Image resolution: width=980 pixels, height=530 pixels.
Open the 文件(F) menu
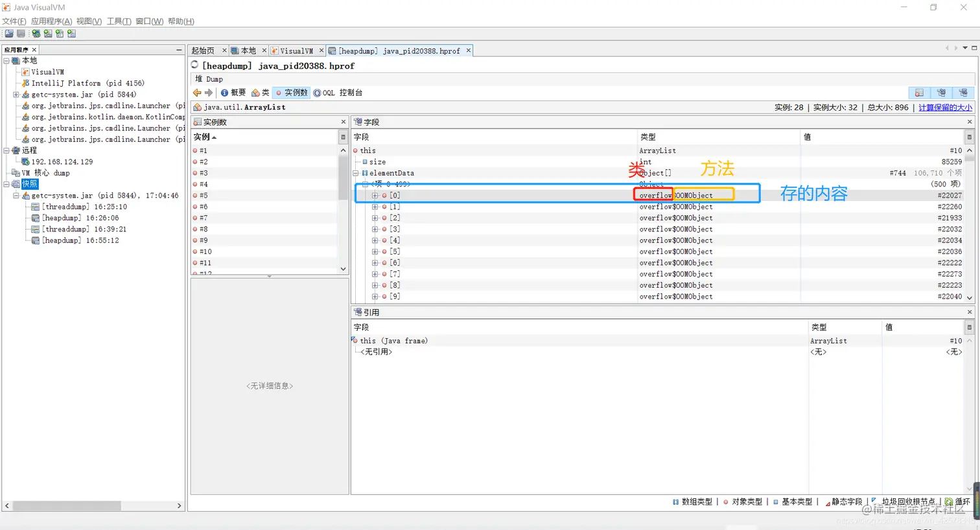14,21
